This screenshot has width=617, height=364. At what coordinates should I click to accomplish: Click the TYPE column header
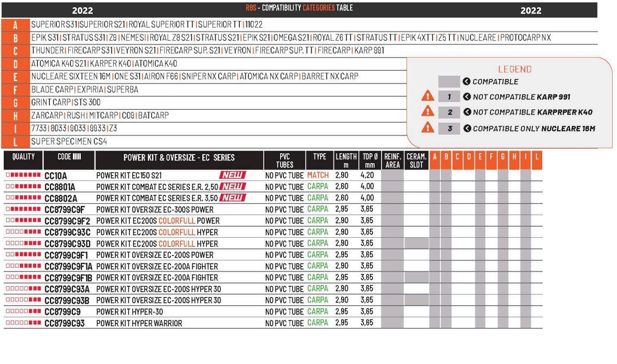(x=320, y=160)
